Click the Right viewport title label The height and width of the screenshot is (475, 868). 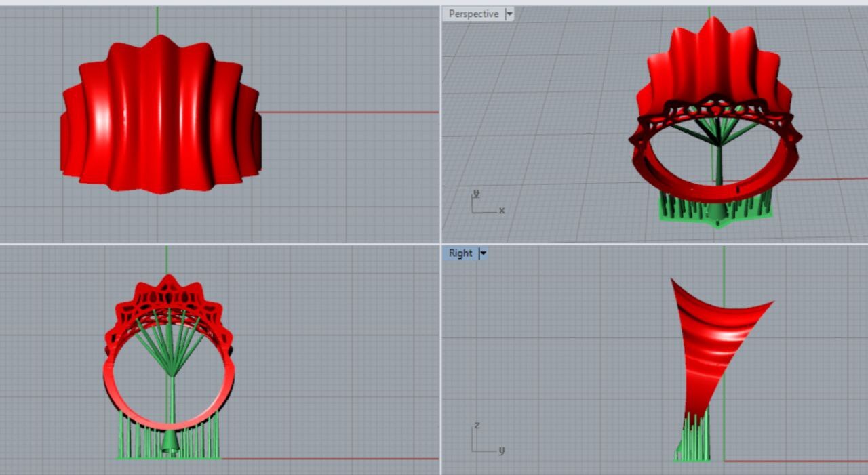point(460,253)
